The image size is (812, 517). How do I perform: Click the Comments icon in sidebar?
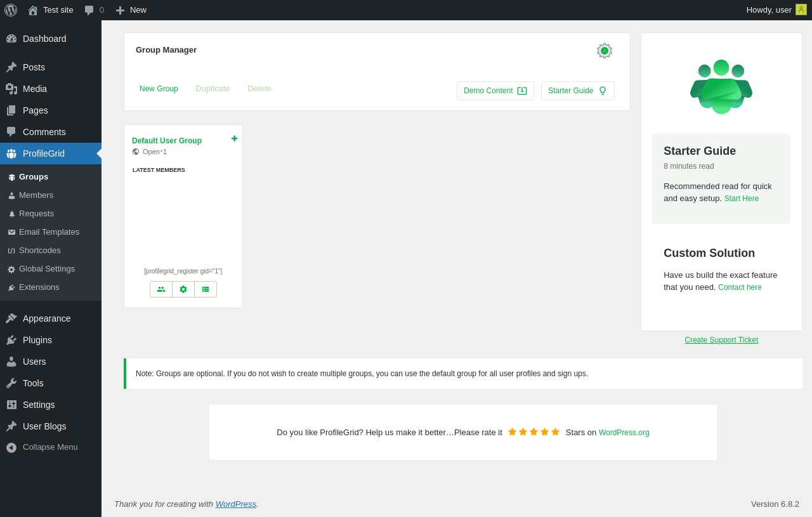click(11, 132)
